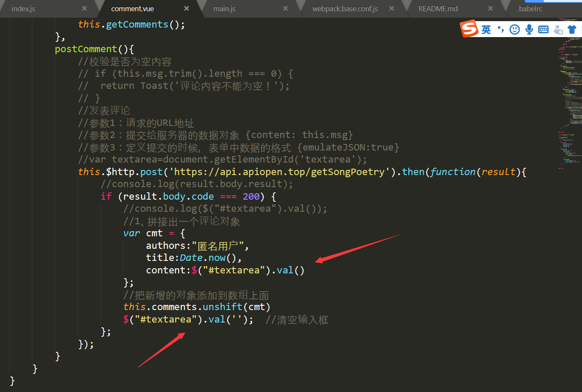The height and width of the screenshot is (392, 582).
Task: Click 'result.body.code' in the if condition
Action: 169,197
